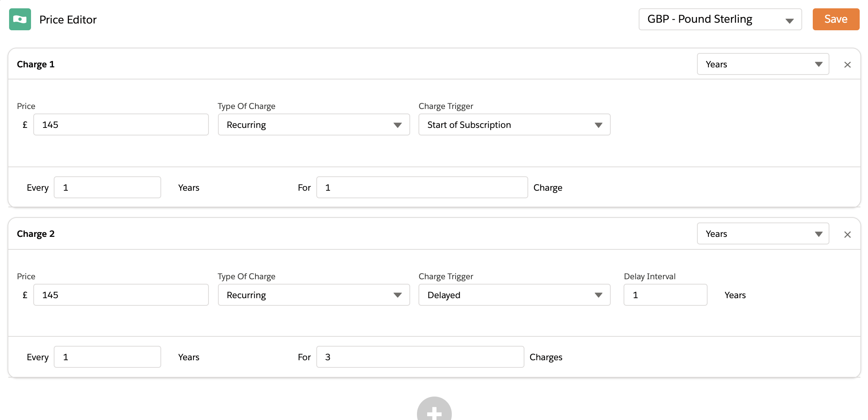
Task: Open the Start of Subscription trigger dropdown
Action: pos(514,125)
